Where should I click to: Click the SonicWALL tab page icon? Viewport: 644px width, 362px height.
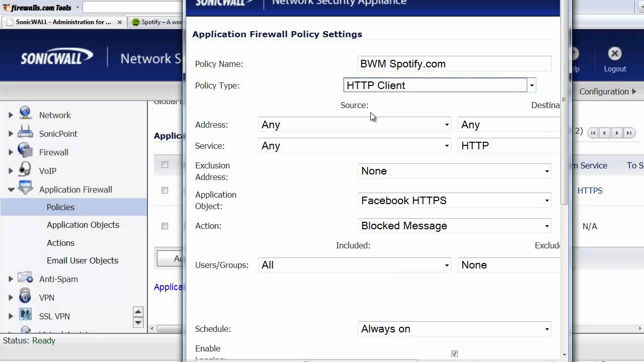pos(9,22)
